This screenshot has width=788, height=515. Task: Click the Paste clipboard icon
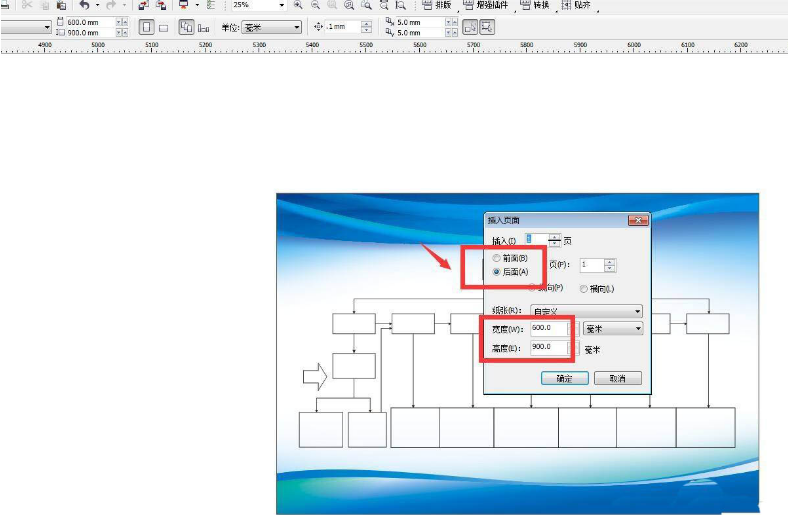(x=61, y=5)
